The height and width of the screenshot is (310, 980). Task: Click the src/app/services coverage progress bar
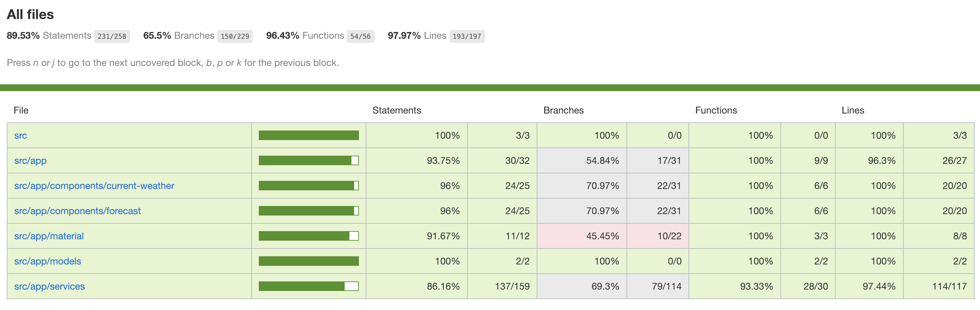tap(309, 287)
